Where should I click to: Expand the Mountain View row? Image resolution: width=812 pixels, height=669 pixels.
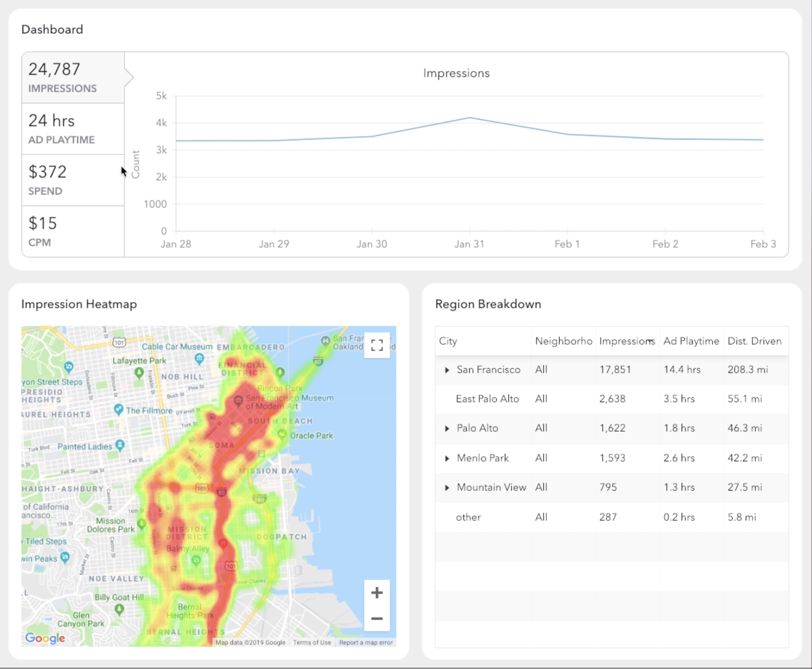coord(447,488)
